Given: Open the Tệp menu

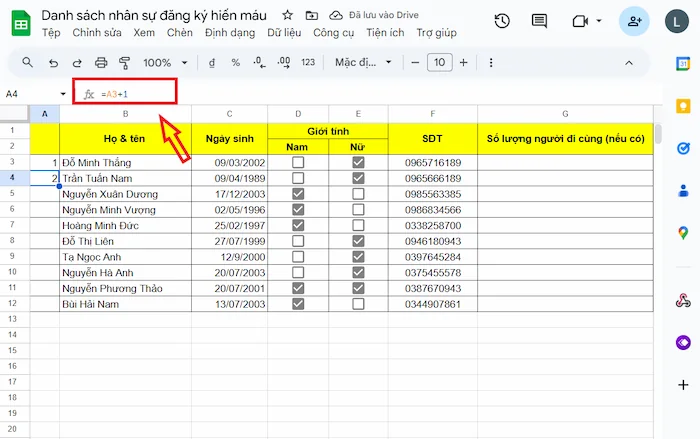Looking at the screenshot, I should tap(51, 33).
